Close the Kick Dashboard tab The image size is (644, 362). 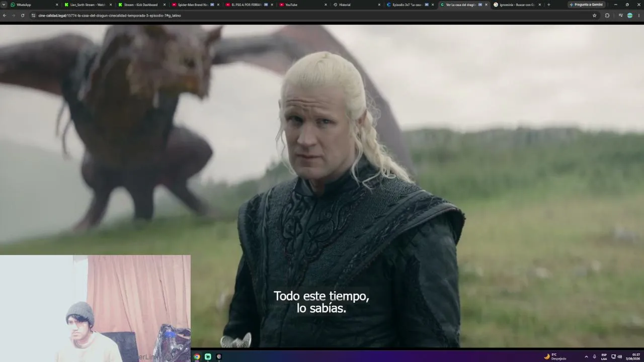point(165,5)
